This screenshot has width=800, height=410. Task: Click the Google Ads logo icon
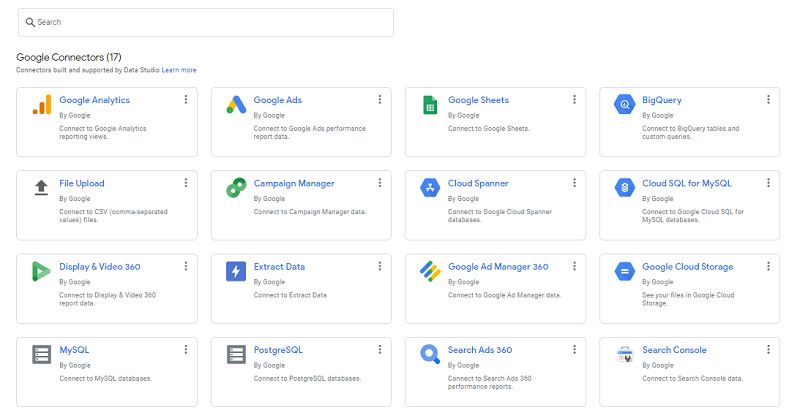pos(236,105)
